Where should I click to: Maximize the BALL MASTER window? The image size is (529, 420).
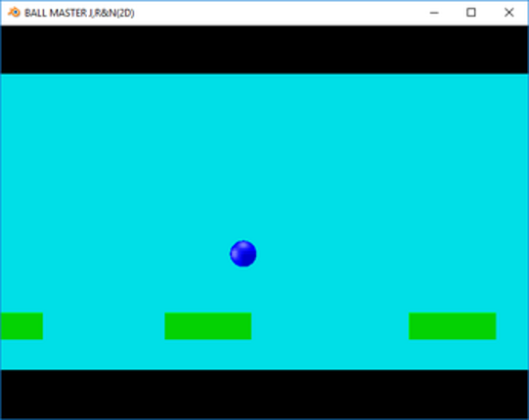471,13
